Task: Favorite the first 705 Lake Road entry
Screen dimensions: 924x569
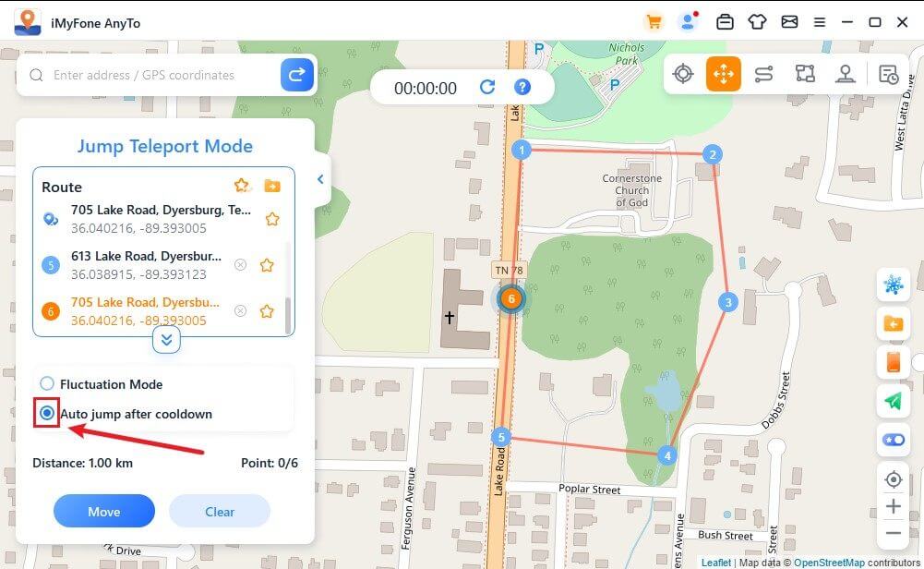Action: point(272,219)
